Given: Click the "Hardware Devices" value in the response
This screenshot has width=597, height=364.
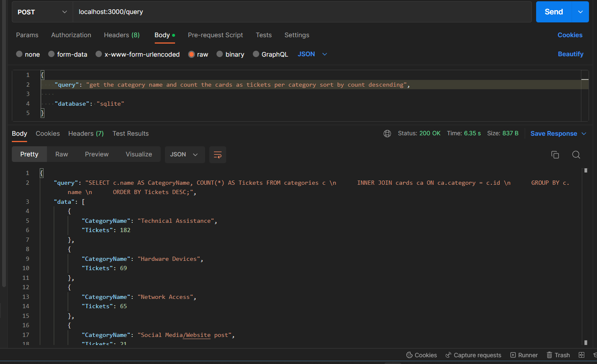Looking at the screenshot, I should 169,259.
